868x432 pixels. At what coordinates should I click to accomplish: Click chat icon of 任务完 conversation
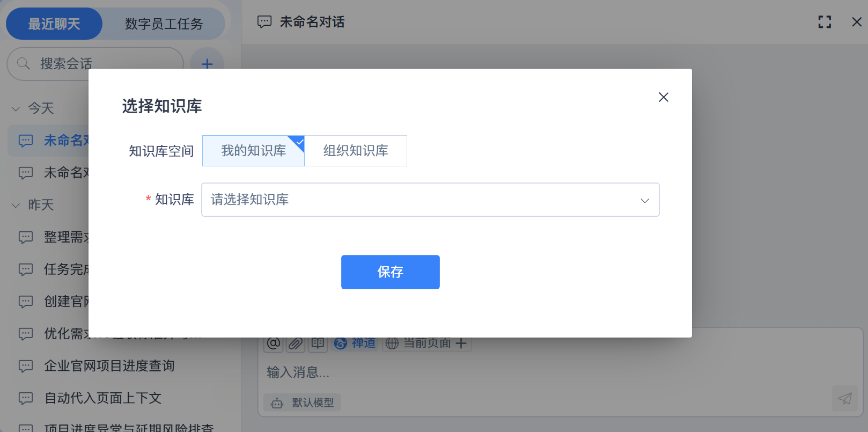(x=26, y=269)
